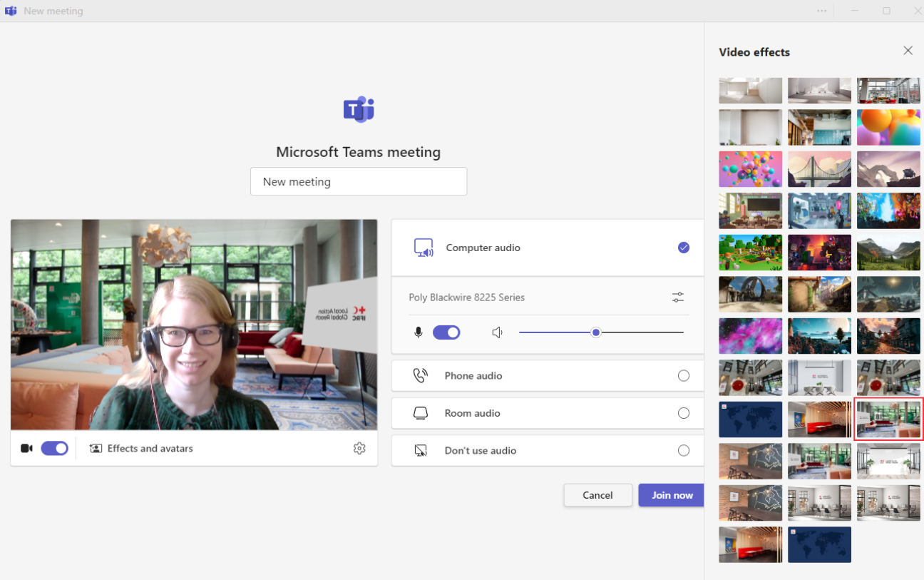The width and height of the screenshot is (924, 580).
Task: Select the Phone audio radio button
Action: [x=683, y=376]
